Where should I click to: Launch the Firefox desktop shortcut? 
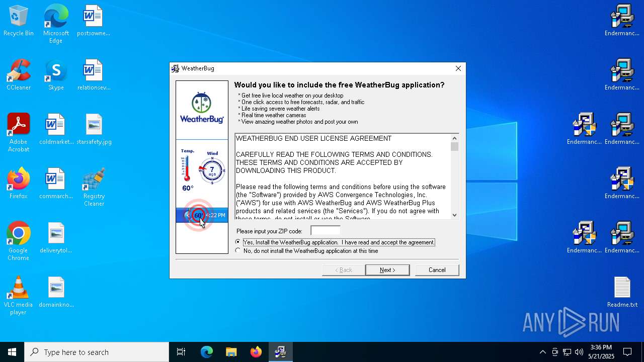tap(18, 184)
